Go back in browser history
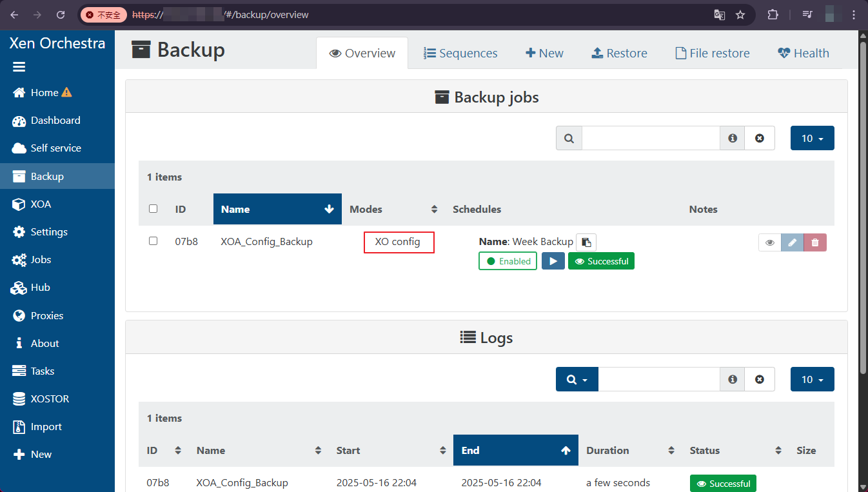The image size is (868, 492). pos(14,14)
